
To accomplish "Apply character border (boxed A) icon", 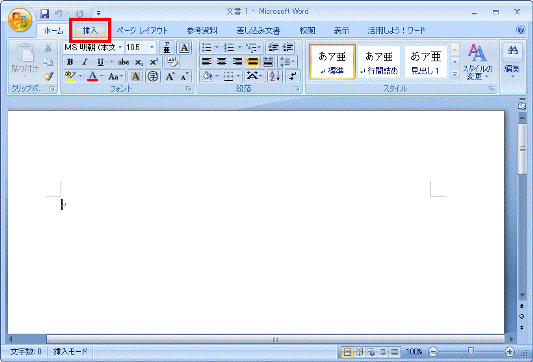I will [x=184, y=48].
